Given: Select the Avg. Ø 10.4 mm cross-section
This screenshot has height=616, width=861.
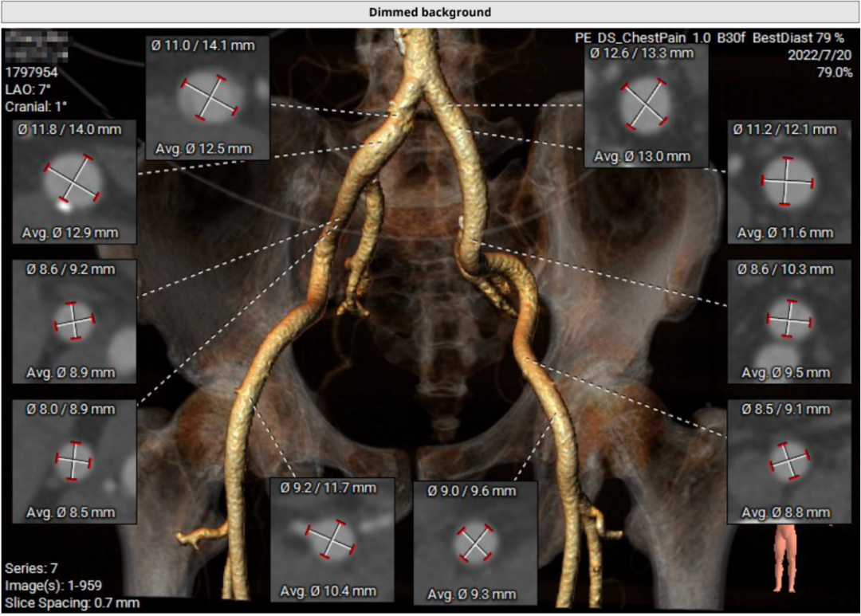Looking at the screenshot, I should pos(332,540).
